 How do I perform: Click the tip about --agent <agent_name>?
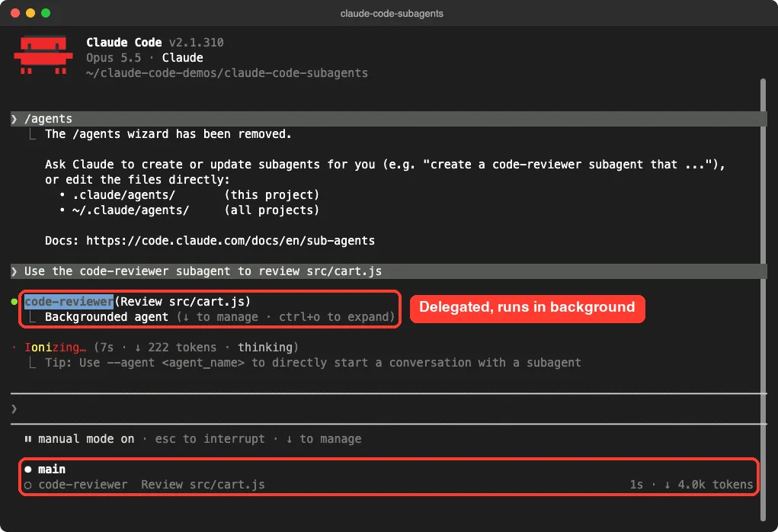pos(312,363)
